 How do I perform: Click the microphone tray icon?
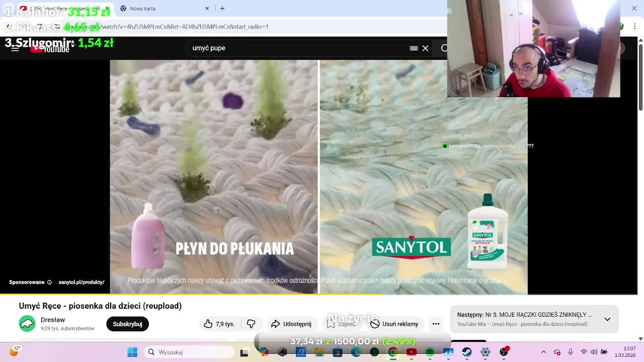click(x=570, y=352)
